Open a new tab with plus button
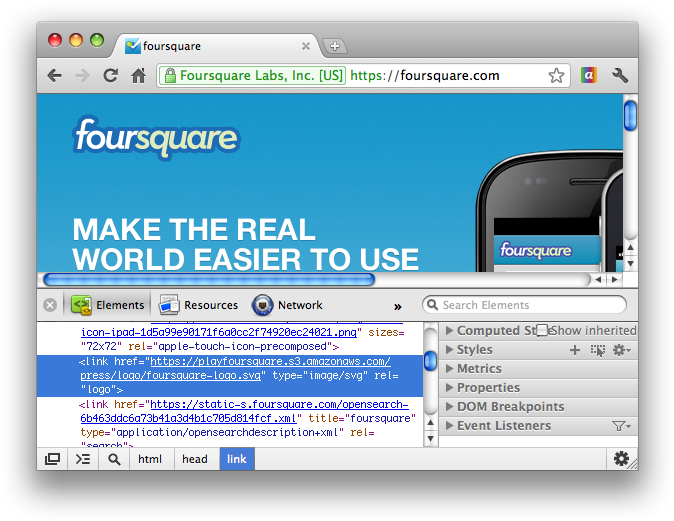This screenshot has width=674, height=521. coord(335,46)
